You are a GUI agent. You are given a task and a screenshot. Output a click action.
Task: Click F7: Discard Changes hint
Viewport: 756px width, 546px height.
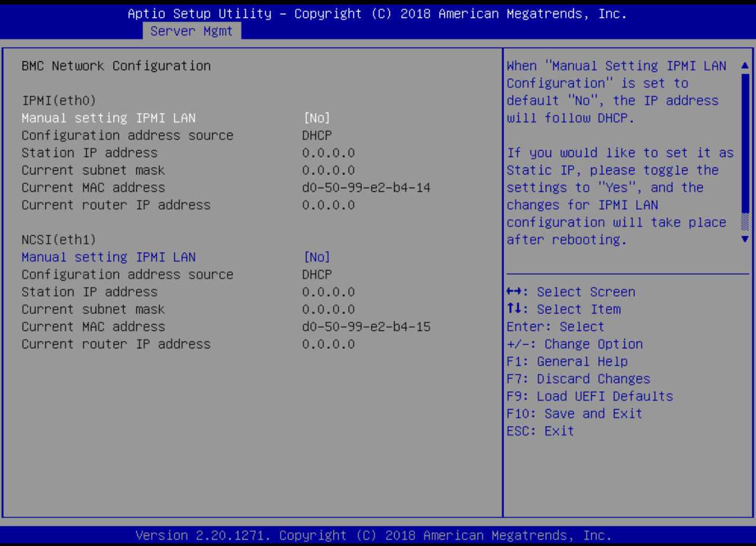pyautogui.click(x=578, y=379)
